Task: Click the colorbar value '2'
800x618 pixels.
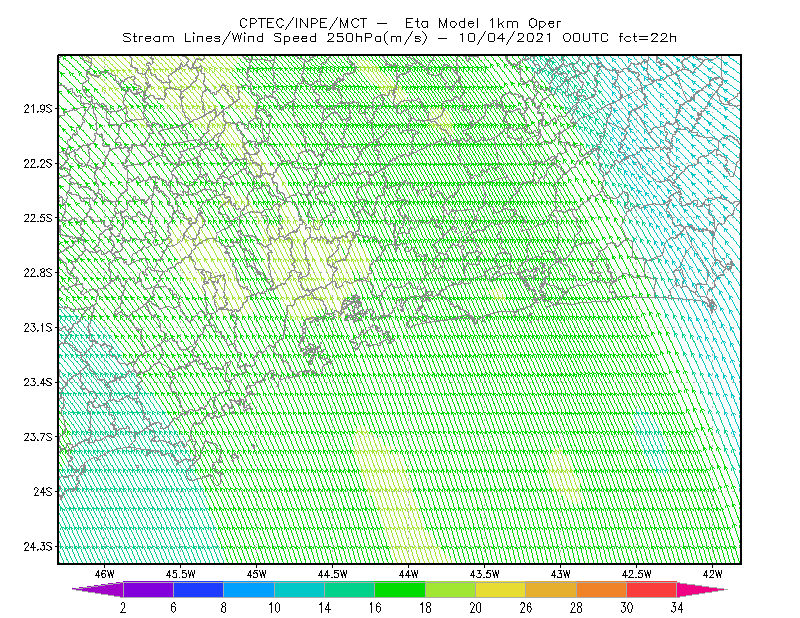Action: pyautogui.click(x=123, y=607)
